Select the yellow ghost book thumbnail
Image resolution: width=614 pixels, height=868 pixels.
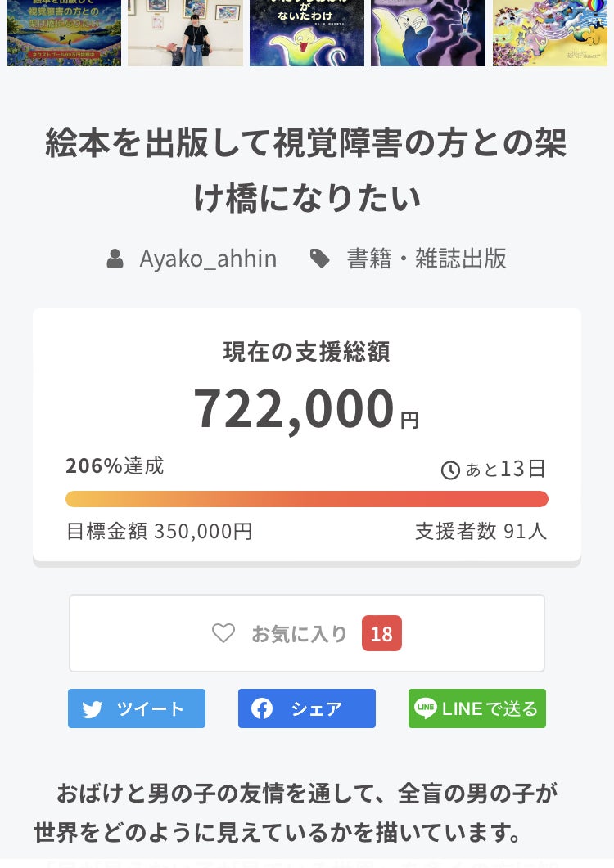click(307, 33)
